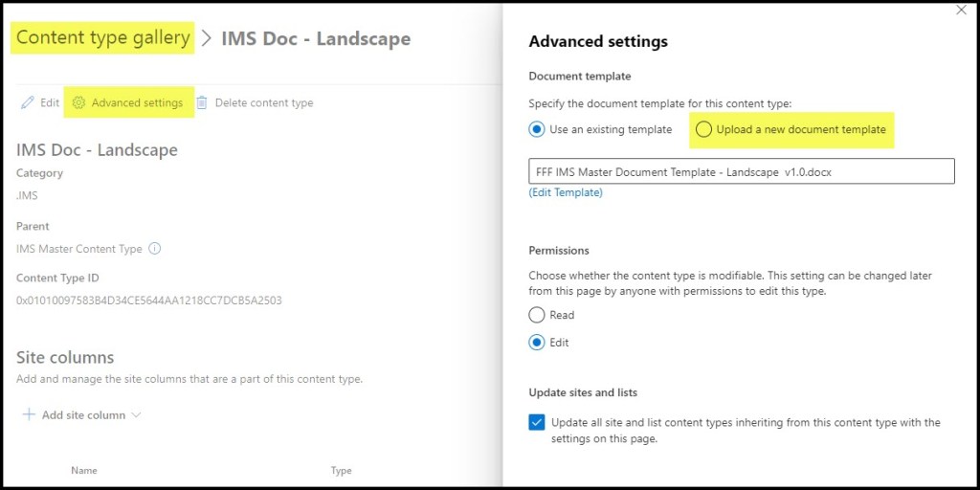Click the Advanced settings gear icon

[x=79, y=102]
